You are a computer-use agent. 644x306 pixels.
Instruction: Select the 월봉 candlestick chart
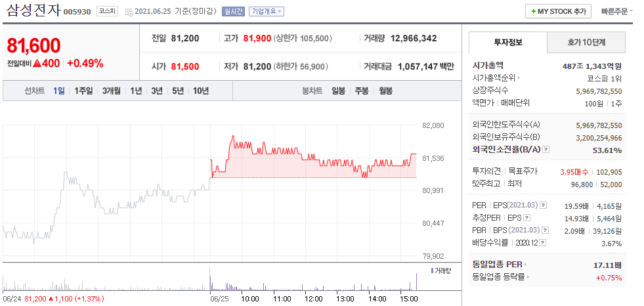(385, 91)
